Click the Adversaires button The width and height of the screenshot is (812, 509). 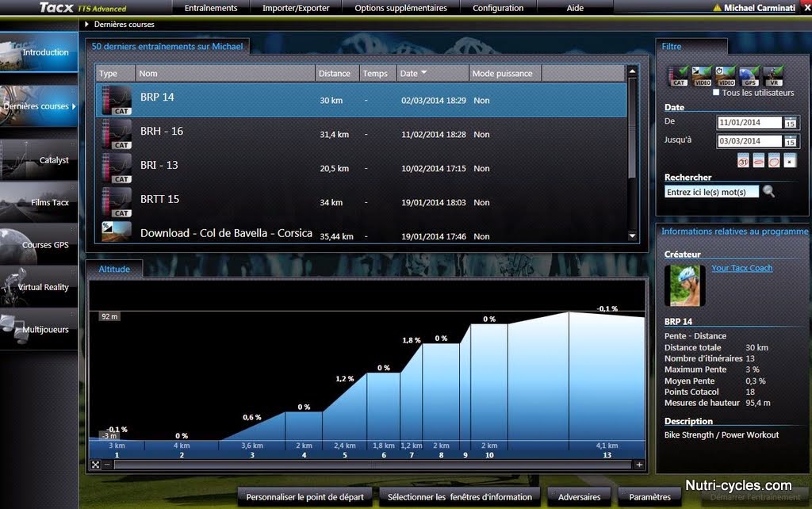tap(579, 497)
